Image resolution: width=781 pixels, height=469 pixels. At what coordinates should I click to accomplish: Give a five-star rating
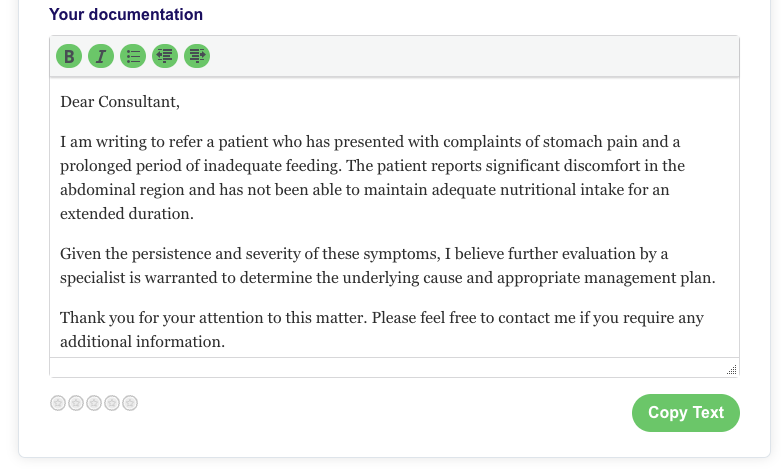[130, 403]
